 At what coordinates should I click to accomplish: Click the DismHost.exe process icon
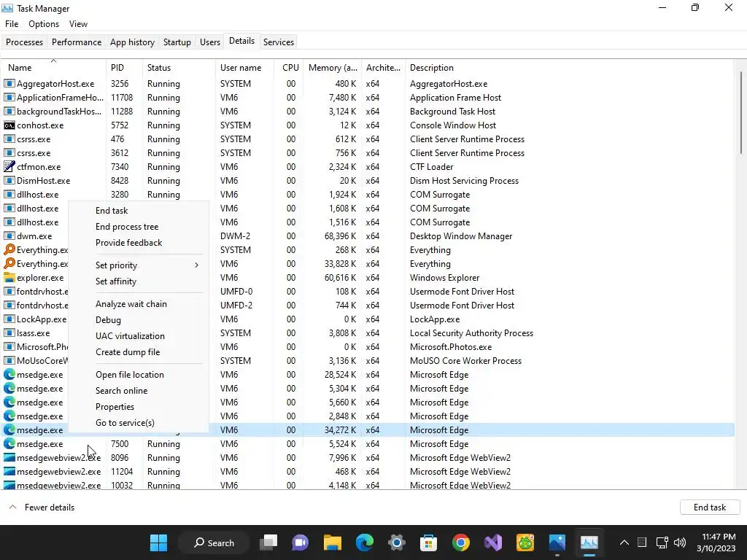tap(9, 181)
